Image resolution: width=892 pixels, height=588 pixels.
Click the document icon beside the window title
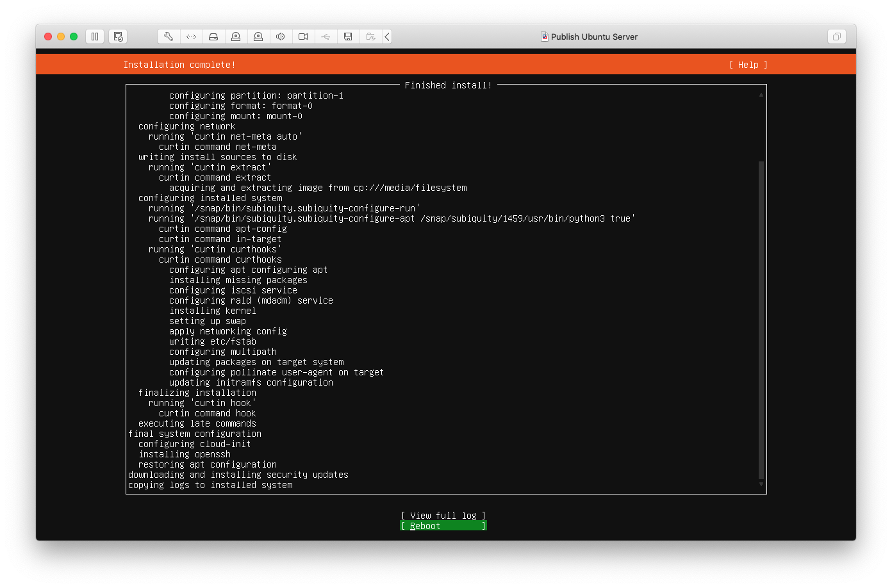pyautogui.click(x=544, y=37)
